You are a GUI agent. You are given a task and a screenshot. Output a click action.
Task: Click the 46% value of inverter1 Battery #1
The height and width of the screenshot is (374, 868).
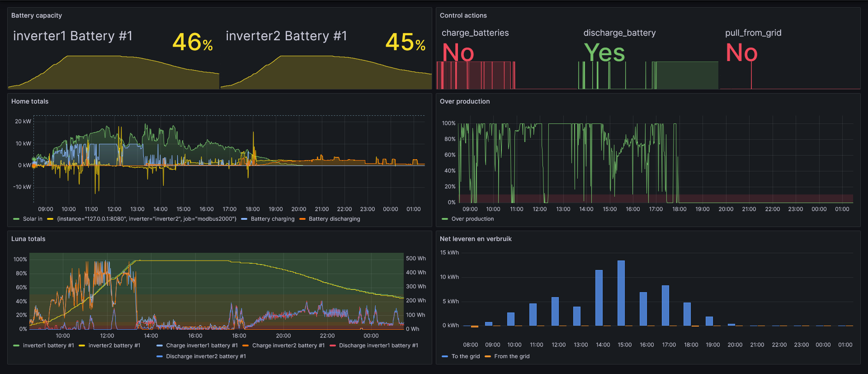point(193,42)
